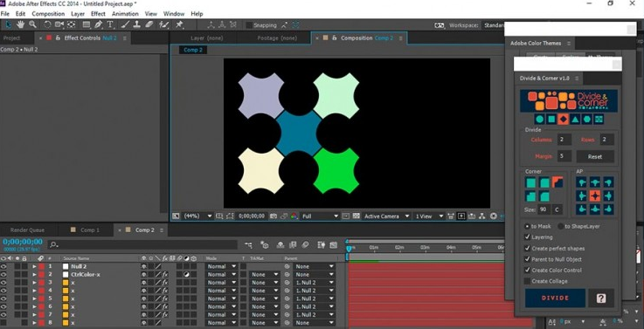Image resolution: width=644 pixels, height=329 pixels.
Task: Choose square shape in Divide & Corner
Action: click(x=551, y=120)
